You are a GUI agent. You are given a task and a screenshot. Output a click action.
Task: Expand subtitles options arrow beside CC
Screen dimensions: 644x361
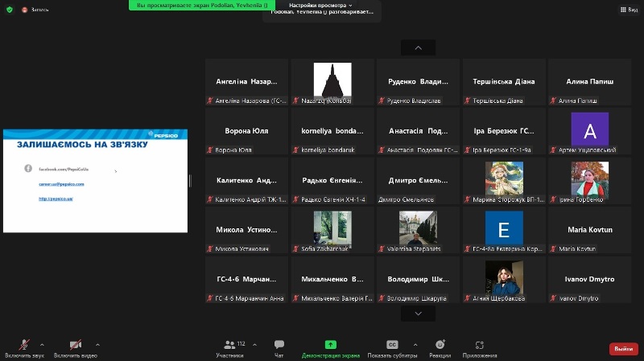(415, 343)
